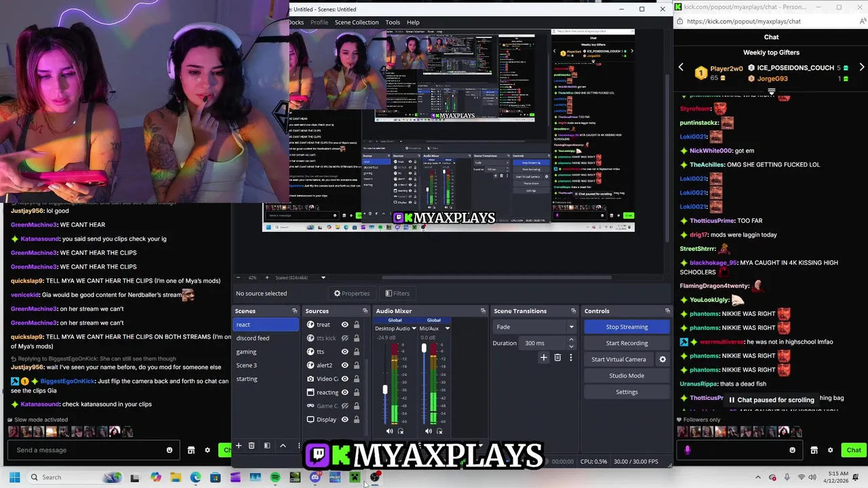Hide the reacting source
This screenshot has width=868, height=488.
pyautogui.click(x=344, y=392)
